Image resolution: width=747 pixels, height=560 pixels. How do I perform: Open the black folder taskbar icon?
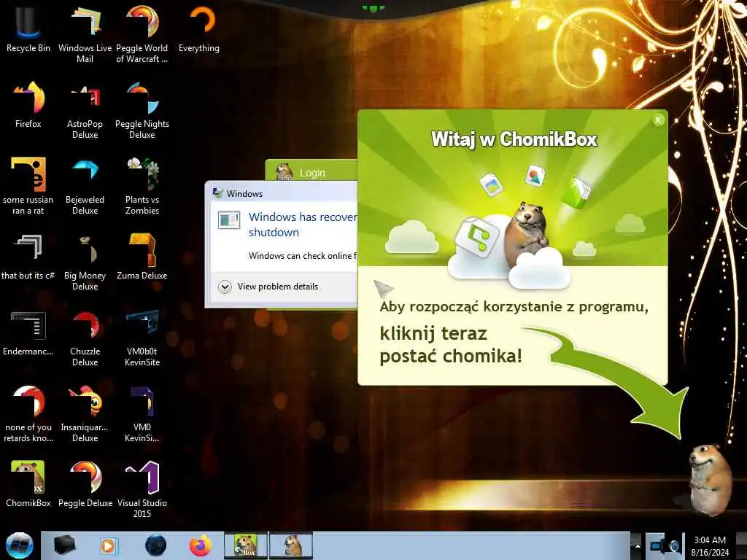64,545
